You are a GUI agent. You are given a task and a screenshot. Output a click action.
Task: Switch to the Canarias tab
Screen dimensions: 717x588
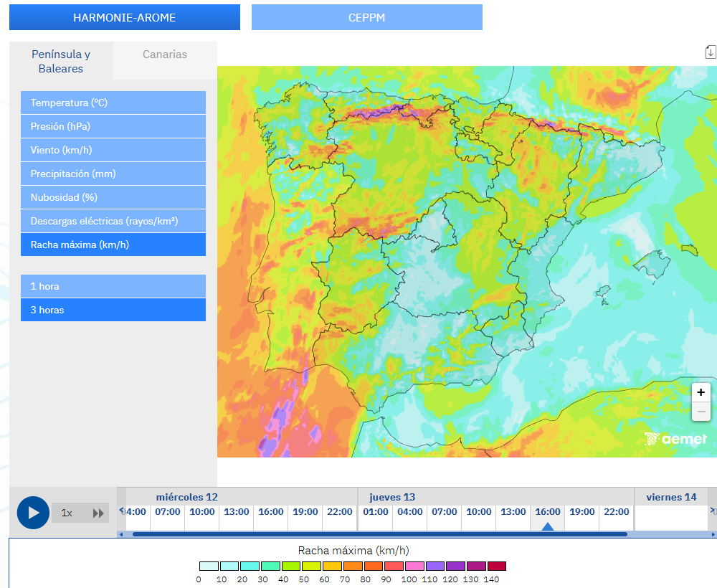(x=165, y=54)
